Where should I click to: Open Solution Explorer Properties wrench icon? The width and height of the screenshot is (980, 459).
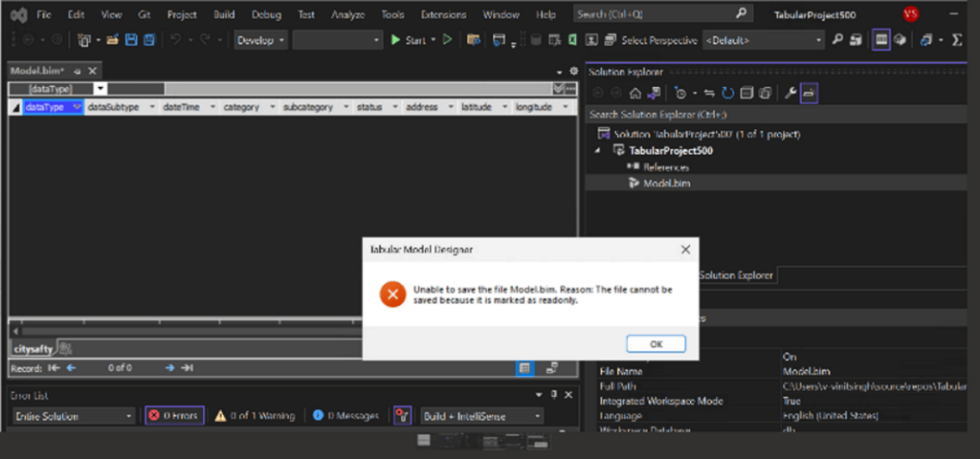[x=790, y=93]
